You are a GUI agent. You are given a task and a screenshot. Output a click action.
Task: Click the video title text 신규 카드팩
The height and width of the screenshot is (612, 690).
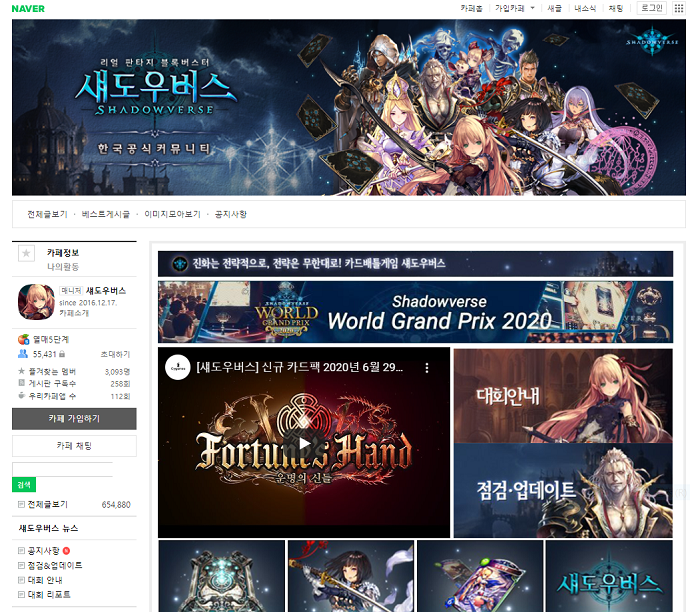click(x=299, y=367)
